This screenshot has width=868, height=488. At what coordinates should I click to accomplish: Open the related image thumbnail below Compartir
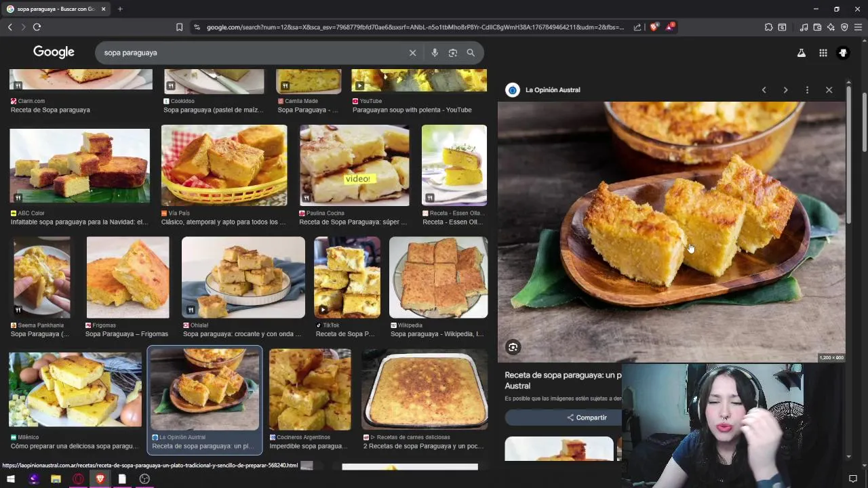[559, 449]
